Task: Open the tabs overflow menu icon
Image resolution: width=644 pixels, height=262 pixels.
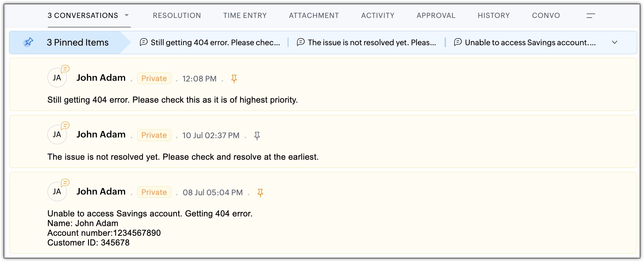Action: pos(591,15)
